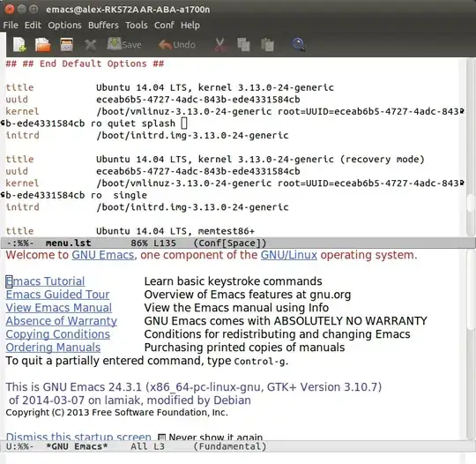
Task: Click the GNU Emacs 24.3.1 version line
Action: (x=194, y=387)
